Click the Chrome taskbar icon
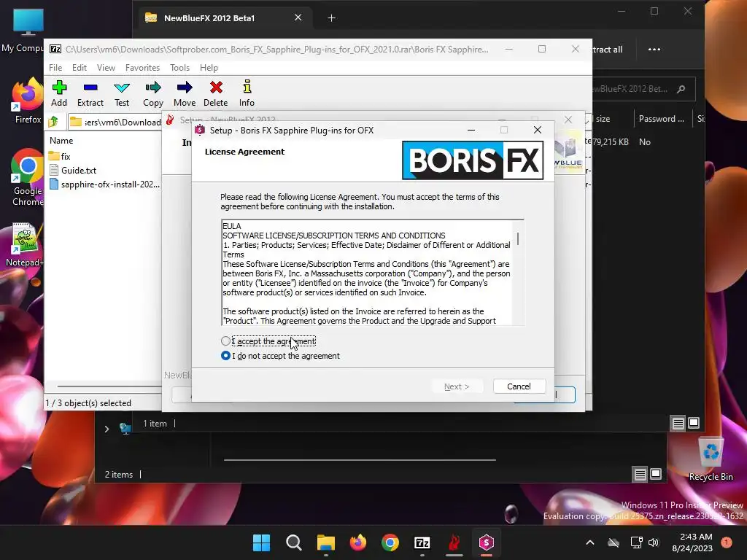 pyautogui.click(x=390, y=542)
